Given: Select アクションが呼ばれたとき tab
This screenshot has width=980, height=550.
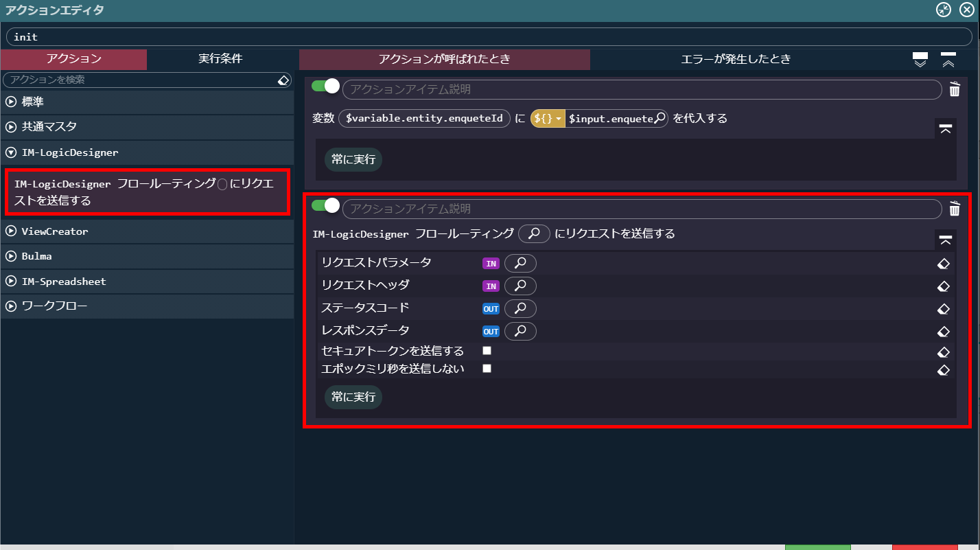Looking at the screenshot, I should click(x=445, y=59).
